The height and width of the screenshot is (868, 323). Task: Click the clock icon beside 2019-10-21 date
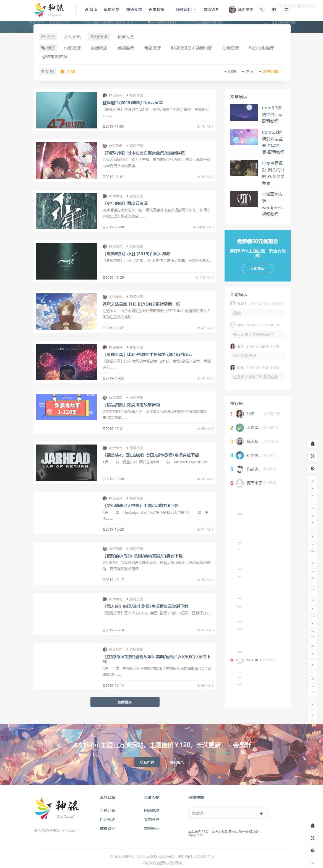coord(104,429)
